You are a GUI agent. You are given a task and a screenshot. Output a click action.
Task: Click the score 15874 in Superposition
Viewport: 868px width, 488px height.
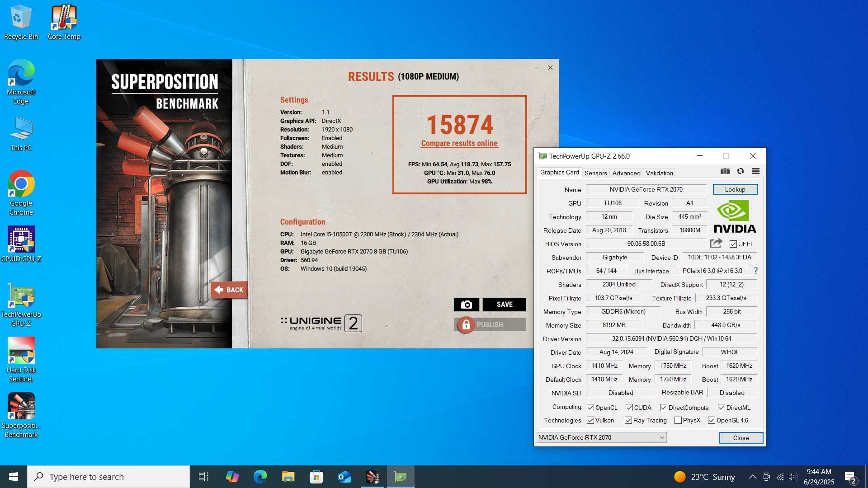click(x=460, y=125)
